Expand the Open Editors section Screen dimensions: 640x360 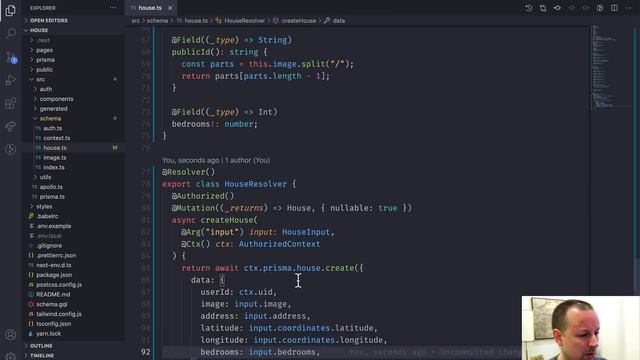pos(73,20)
